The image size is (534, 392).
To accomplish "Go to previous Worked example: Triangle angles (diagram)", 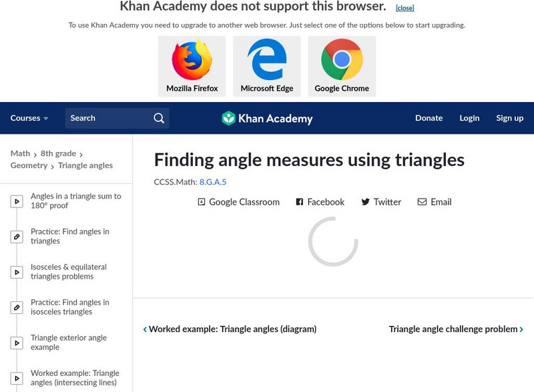I will click(230, 329).
